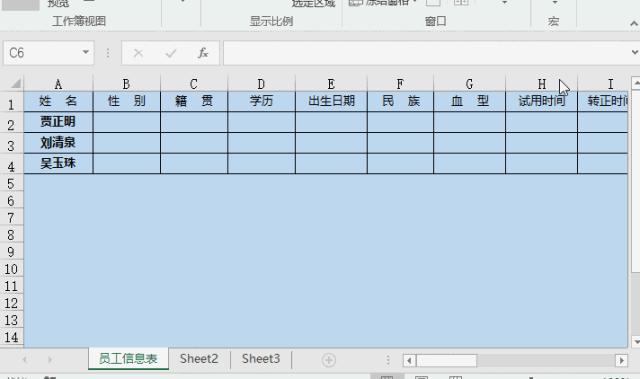The image size is (640, 379).
Task: Select column C header
Action: 194,84
